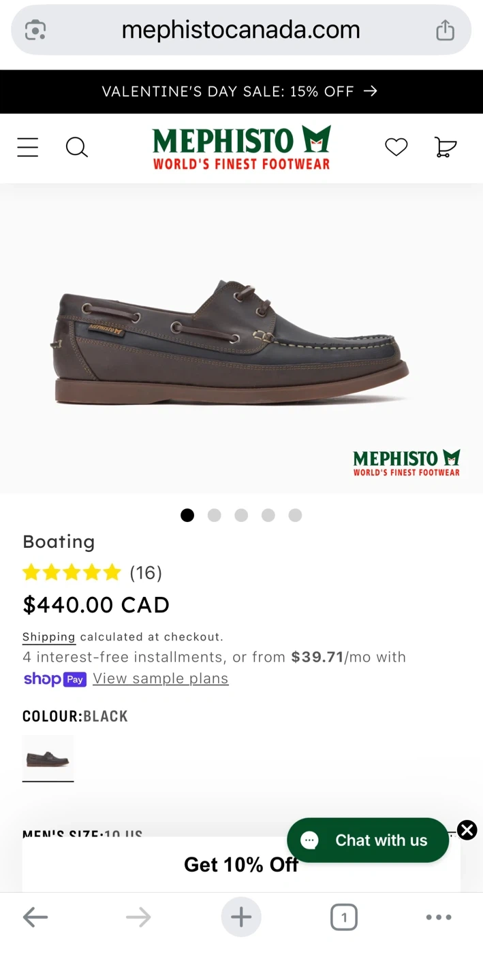
Task: View Shop Pay sample plans
Action: [161, 679]
